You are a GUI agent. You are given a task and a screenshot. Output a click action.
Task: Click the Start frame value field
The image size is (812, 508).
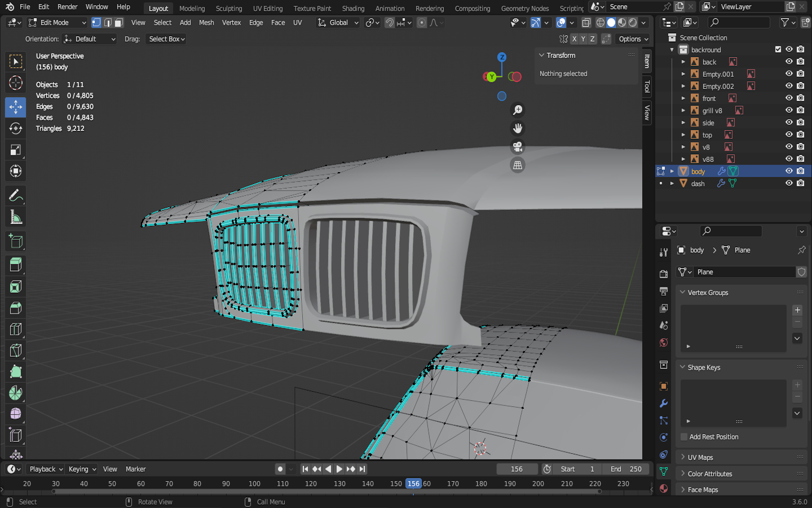[577, 469]
